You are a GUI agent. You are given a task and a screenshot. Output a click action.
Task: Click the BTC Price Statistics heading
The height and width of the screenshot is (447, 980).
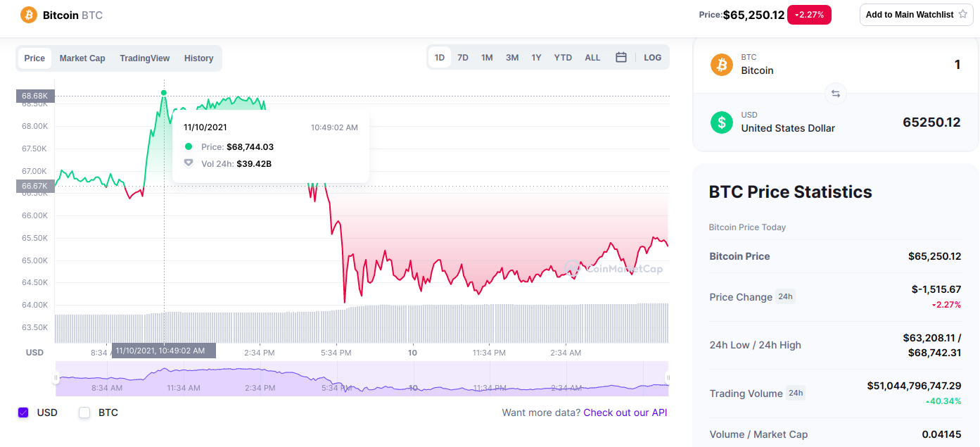(790, 191)
